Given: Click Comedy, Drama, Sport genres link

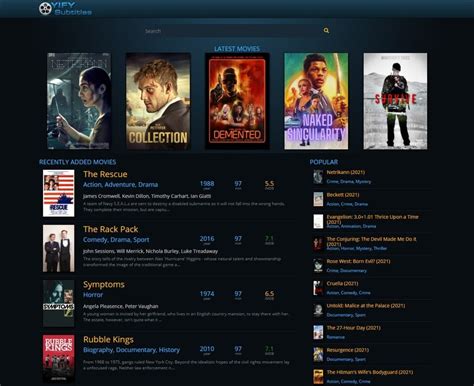Looking at the screenshot, I should 116,240.
